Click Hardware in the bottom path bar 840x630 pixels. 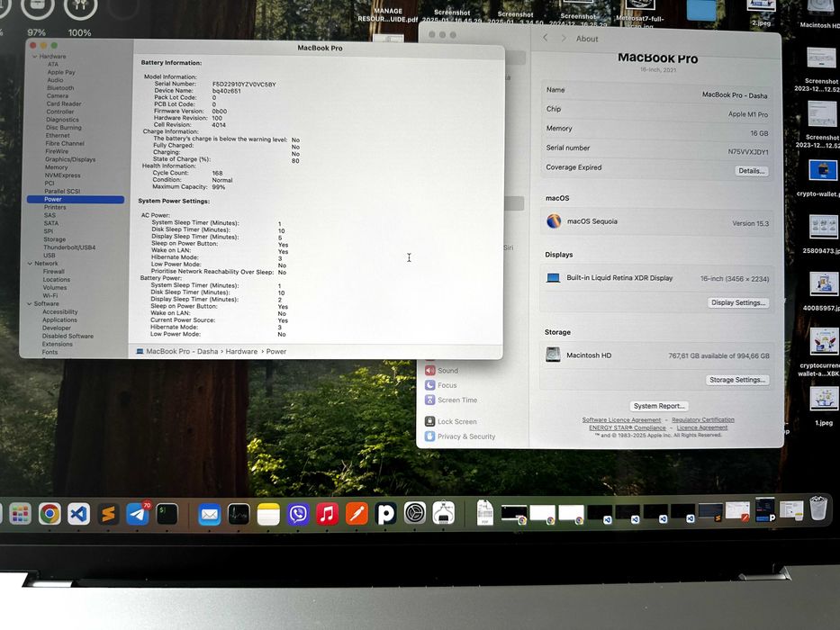(241, 351)
